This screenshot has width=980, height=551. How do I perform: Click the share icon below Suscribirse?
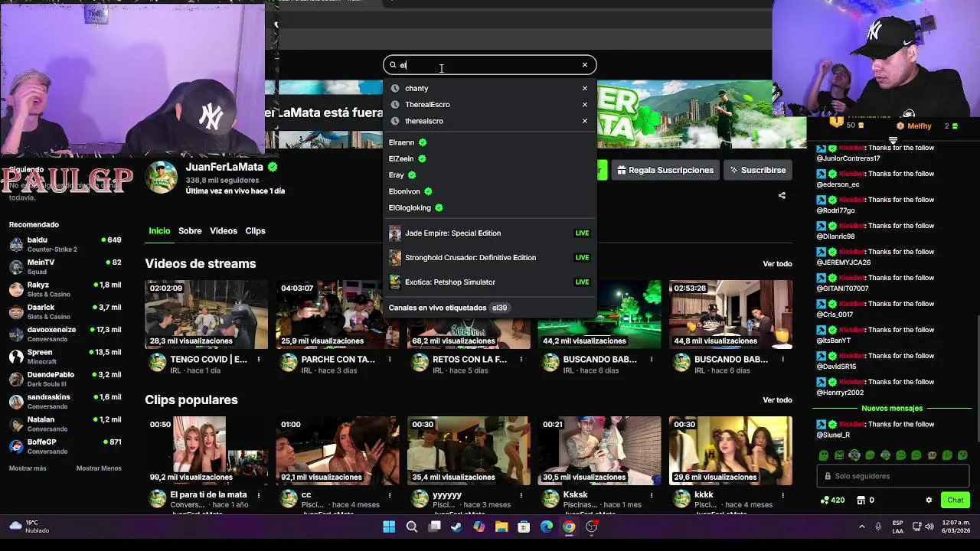tap(782, 196)
